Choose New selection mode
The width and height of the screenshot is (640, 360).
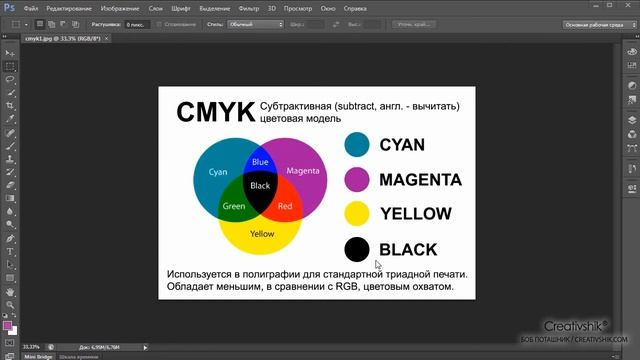40,24
